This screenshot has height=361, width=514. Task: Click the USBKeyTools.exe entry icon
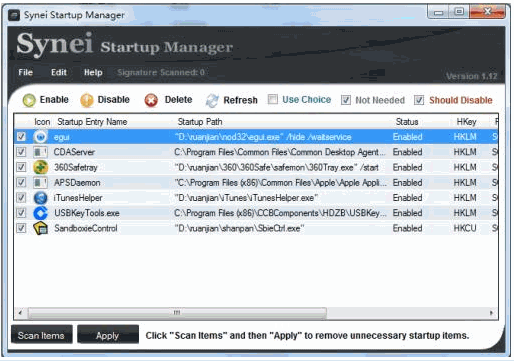[x=41, y=213]
